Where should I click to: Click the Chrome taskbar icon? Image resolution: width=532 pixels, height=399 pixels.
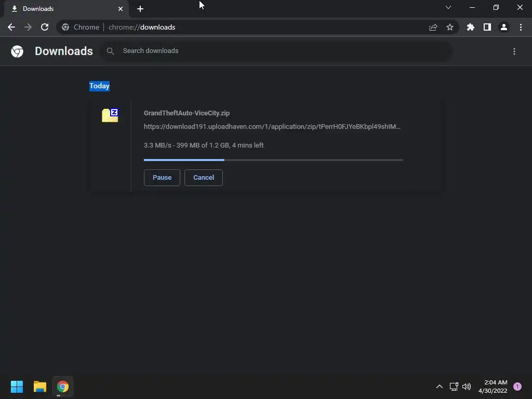point(63,387)
